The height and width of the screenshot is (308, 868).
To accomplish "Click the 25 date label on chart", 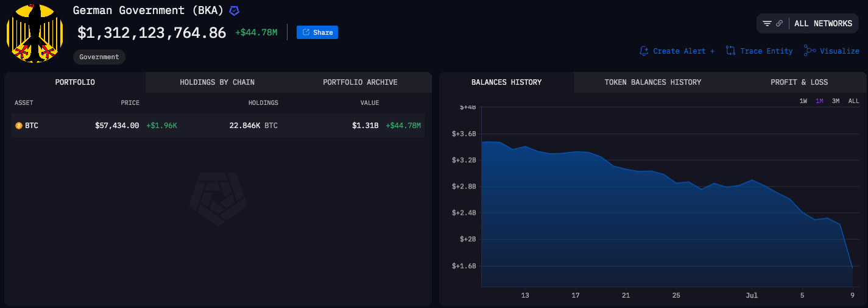I will (676, 295).
